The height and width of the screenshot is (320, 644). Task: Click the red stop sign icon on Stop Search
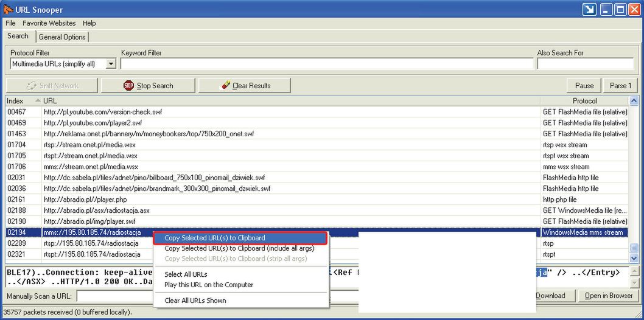(x=128, y=85)
